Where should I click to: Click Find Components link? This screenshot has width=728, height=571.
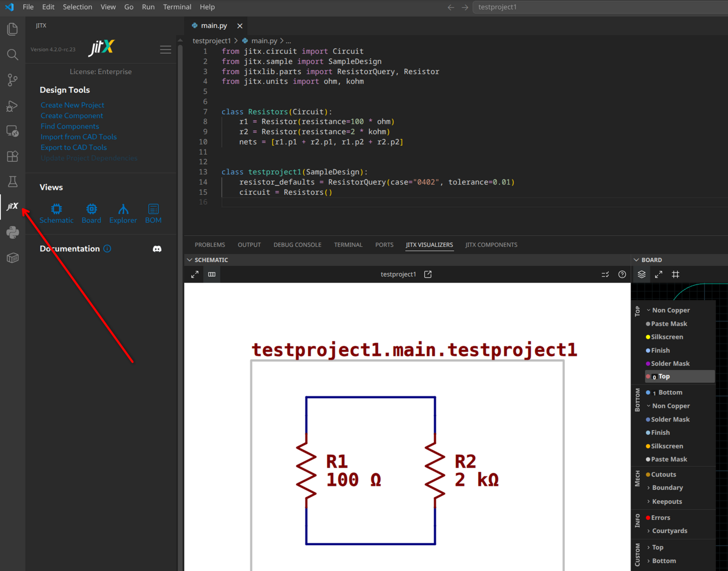[x=70, y=126]
